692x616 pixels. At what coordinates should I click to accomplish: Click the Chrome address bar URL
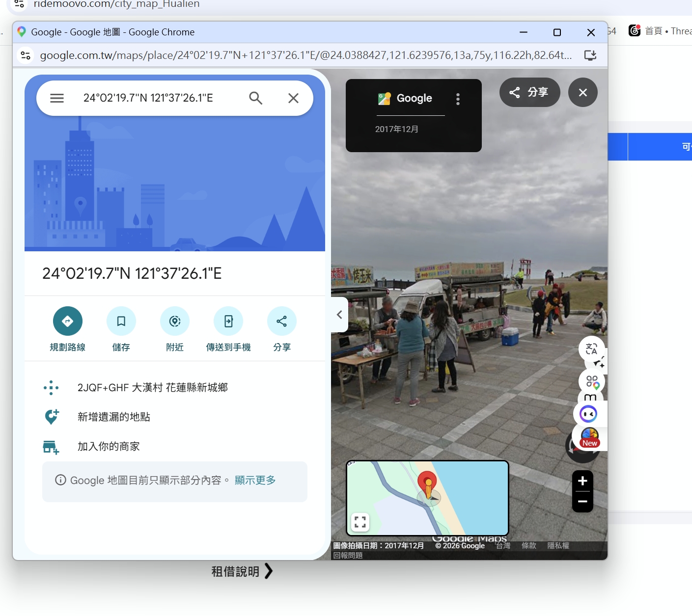pos(305,55)
